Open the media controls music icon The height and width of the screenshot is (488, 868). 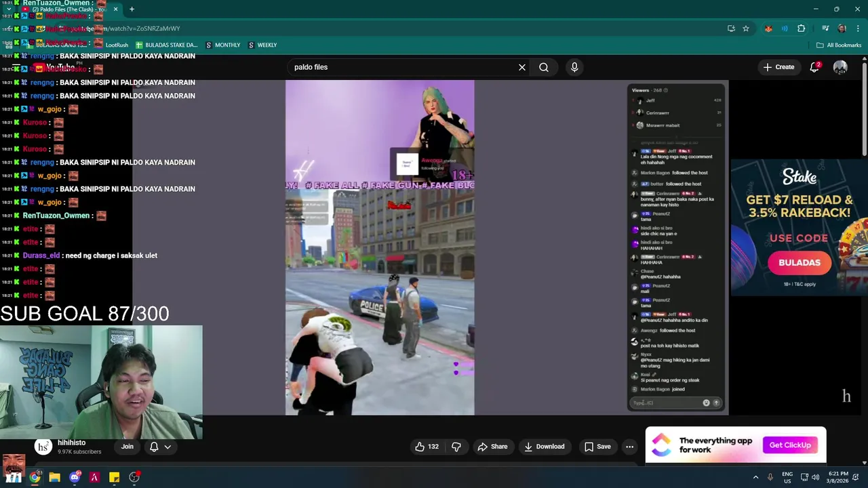[x=825, y=28]
